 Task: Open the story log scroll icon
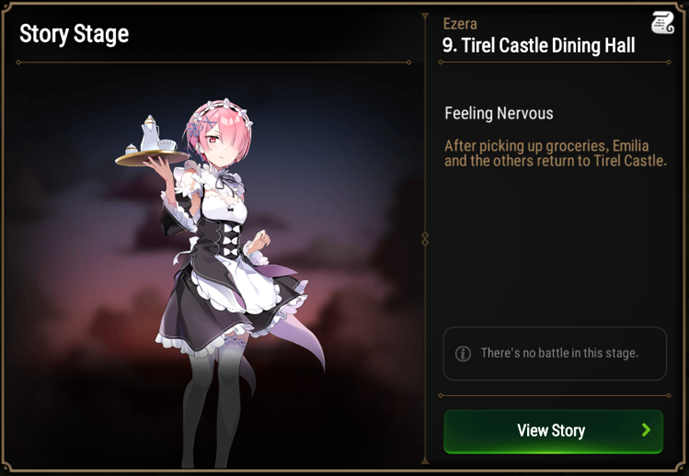[662, 22]
